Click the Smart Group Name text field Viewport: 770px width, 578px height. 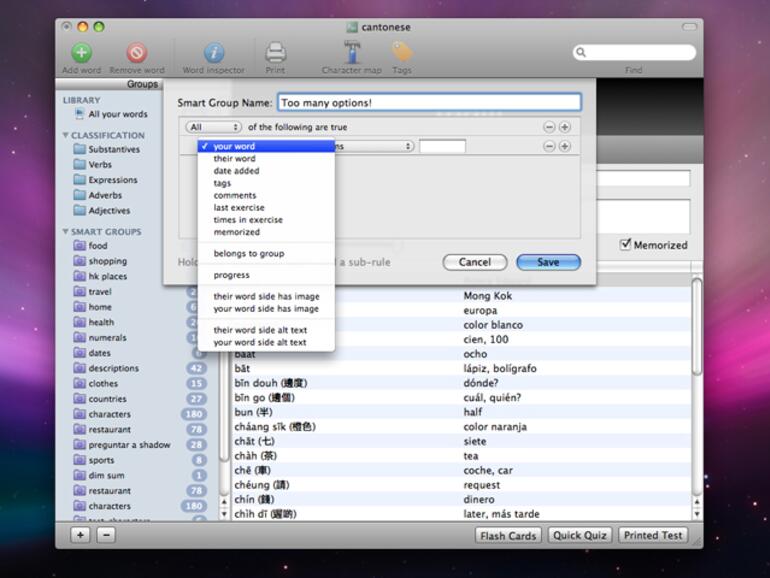[428, 102]
